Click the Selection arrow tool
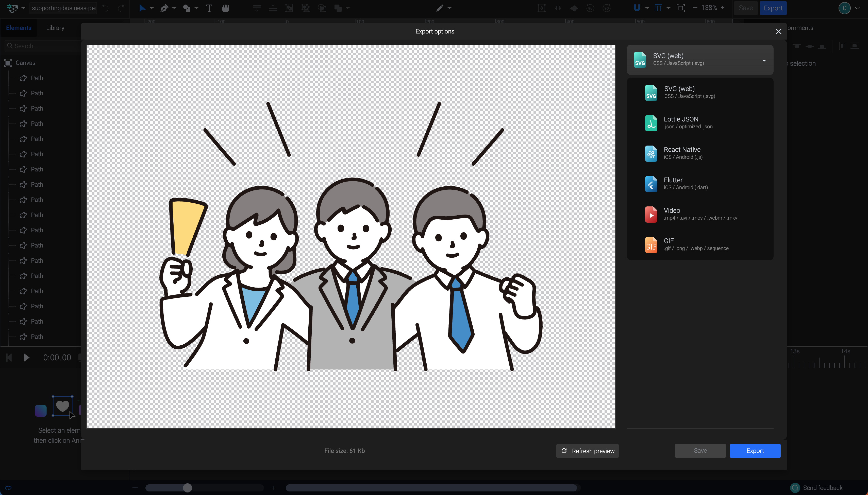The width and height of the screenshot is (868, 495). pos(142,8)
